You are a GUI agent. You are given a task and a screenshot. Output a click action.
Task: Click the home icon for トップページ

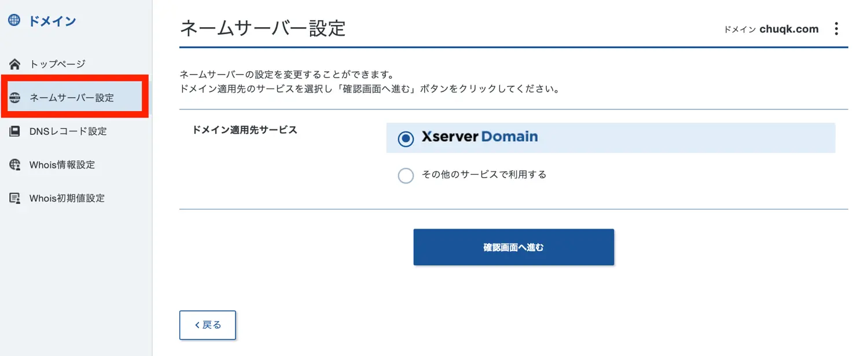pyautogui.click(x=14, y=64)
